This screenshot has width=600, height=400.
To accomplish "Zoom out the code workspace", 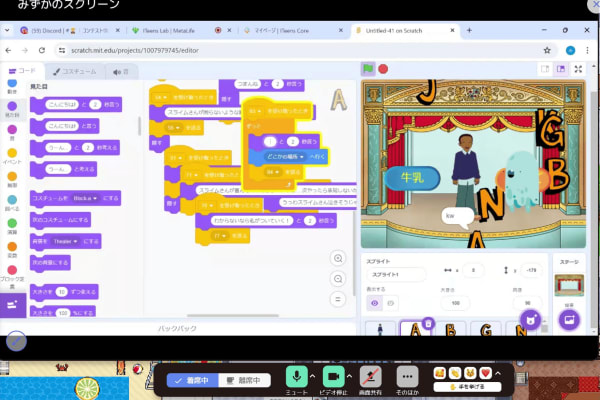I will click(x=338, y=279).
